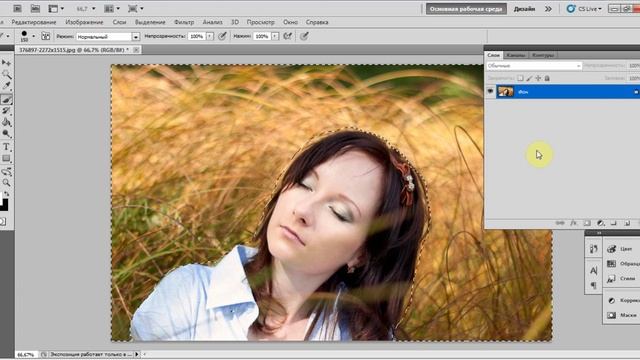Screen dimensions: 640x360
Task: Open the Arrange Documents dropdown
Action: pos(112,9)
